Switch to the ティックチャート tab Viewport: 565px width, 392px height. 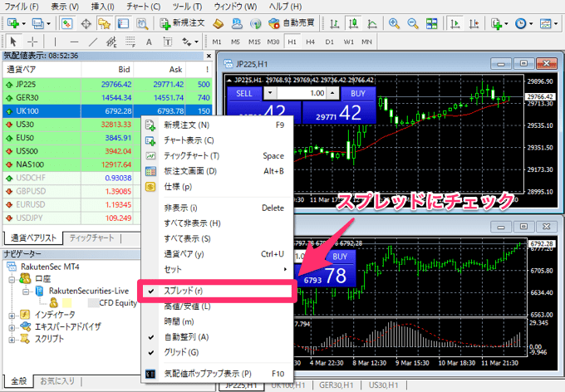click(92, 238)
